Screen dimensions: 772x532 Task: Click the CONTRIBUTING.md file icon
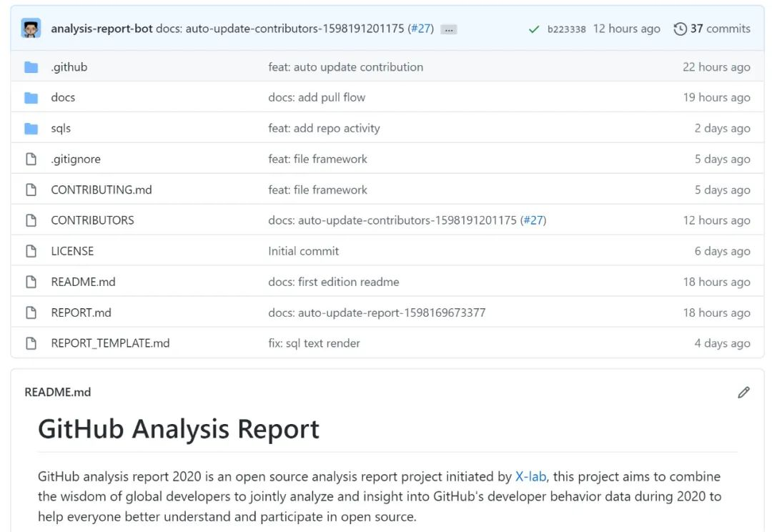click(x=31, y=189)
